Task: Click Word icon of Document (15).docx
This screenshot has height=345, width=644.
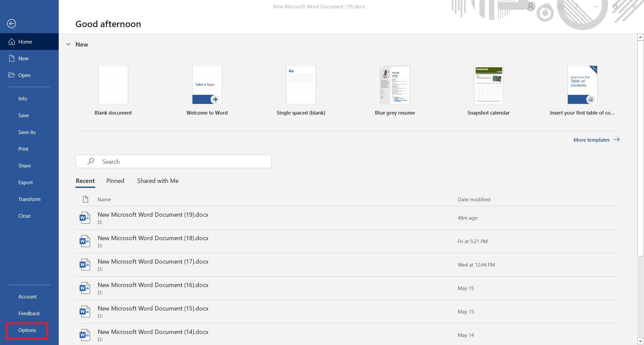Action: 85,312
